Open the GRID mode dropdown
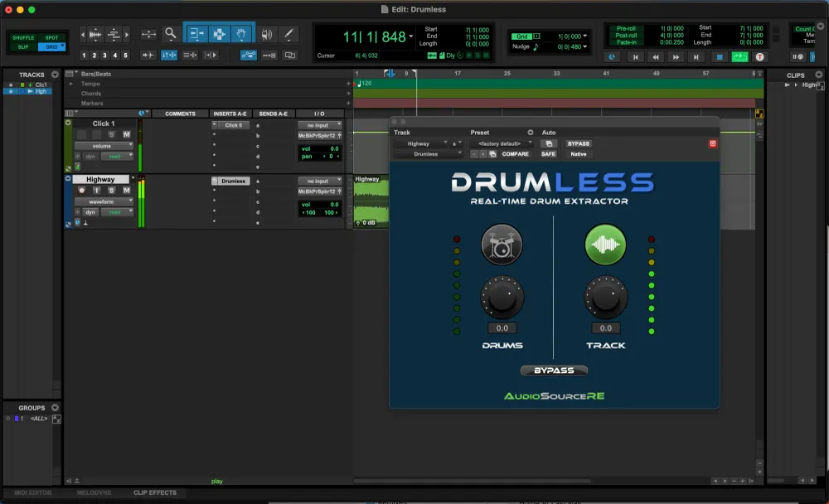 click(51, 46)
